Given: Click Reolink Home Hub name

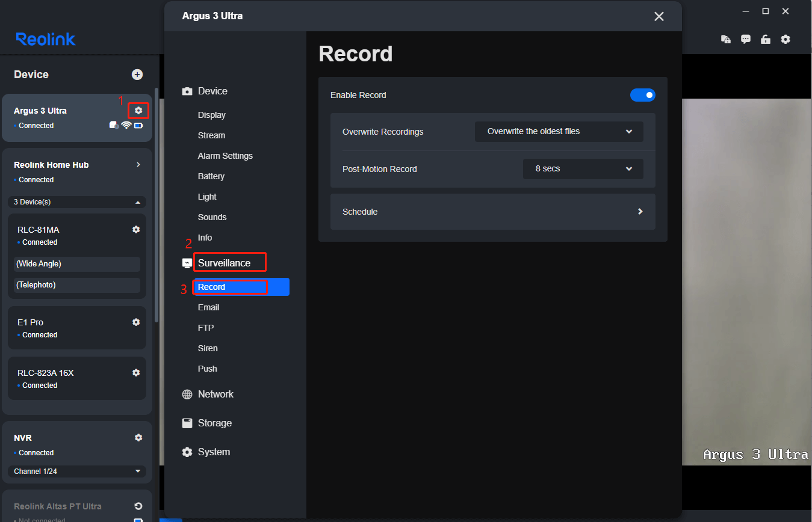Looking at the screenshot, I should (x=51, y=165).
